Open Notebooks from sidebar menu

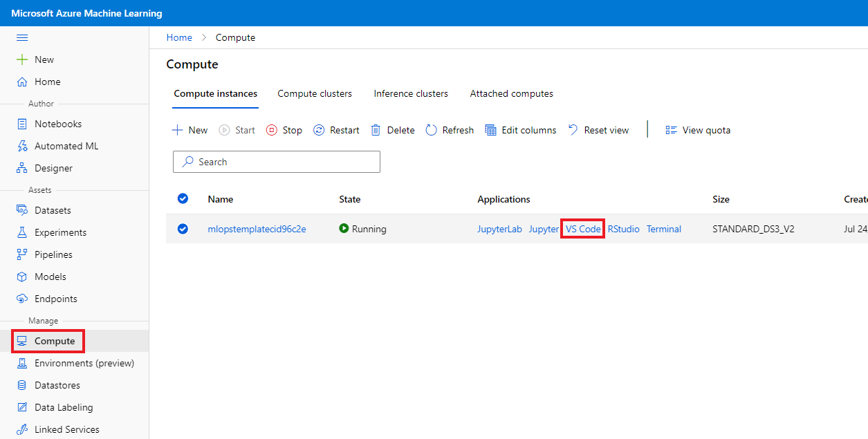58,124
